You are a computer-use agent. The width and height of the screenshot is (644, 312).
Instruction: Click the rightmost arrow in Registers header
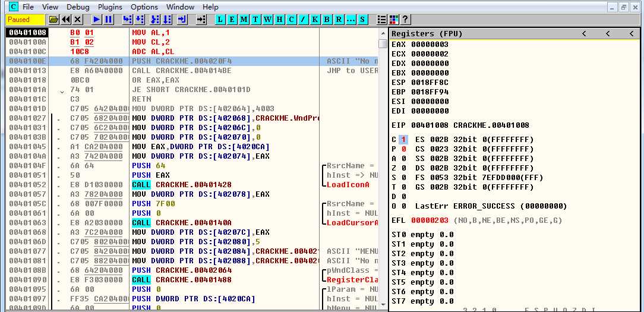[x=631, y=34]
